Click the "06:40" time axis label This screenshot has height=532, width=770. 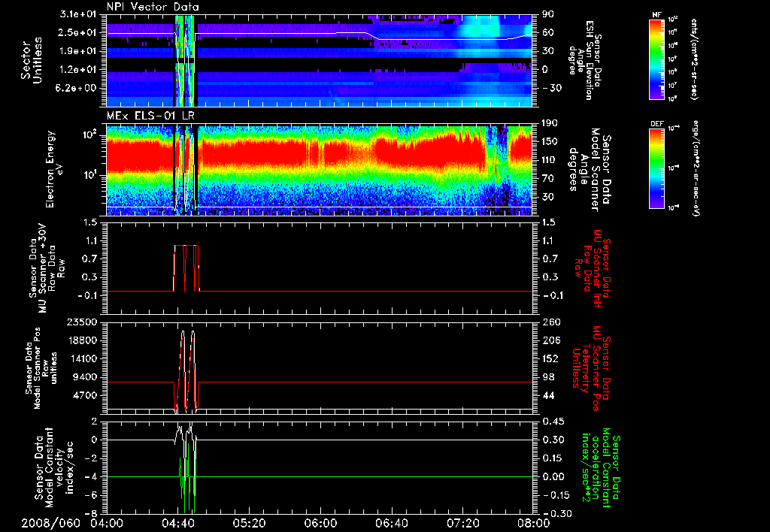pos(391,524)
